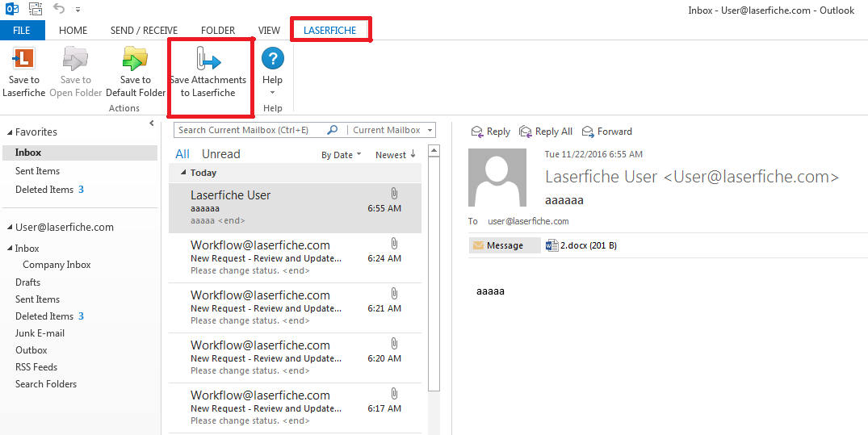Filter by Unread messages
The height and width of the screenshot is (435, 868).
pos(221,154)
